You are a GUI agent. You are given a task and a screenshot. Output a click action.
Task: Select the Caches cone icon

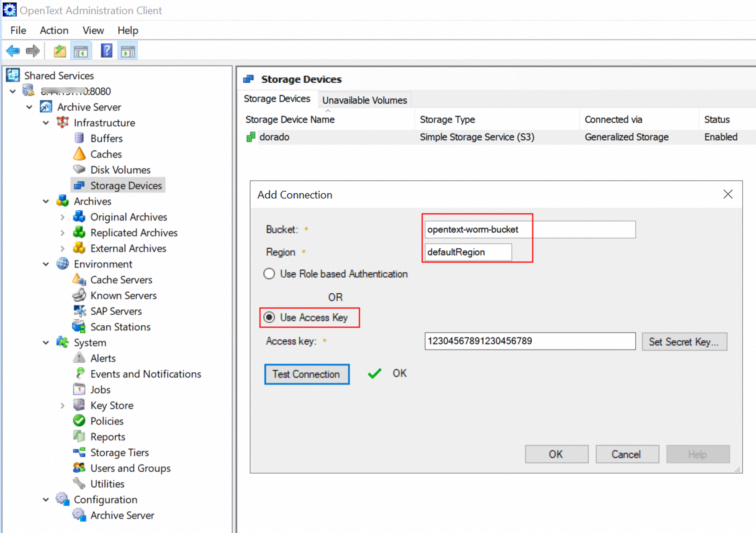79,154
